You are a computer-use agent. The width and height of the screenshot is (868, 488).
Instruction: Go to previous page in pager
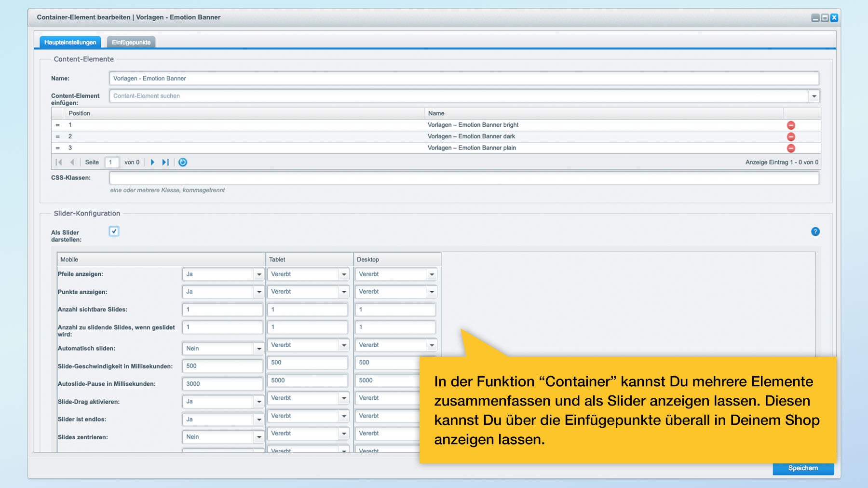tap(72, 163)
